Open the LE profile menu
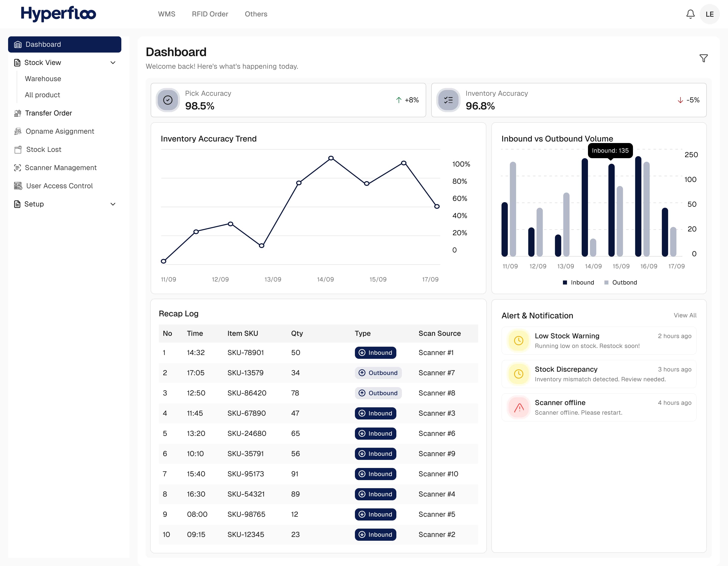The height and width of the screenshot is (566, 728). [x=710, y=14]
